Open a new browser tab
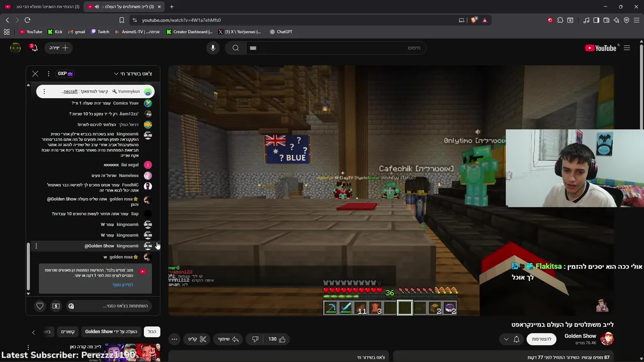The image size is (644, 362). pyautogui.click(x=172, y=7)
